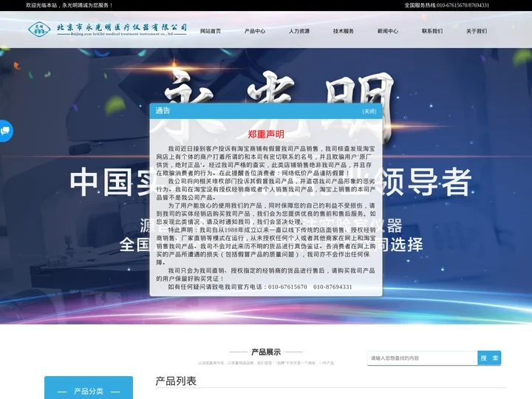The width and height of the screenshot is (532, 399).
Task: Open the 关于我们 menu item
Action: pyautogui.click(x=477, y=31)
